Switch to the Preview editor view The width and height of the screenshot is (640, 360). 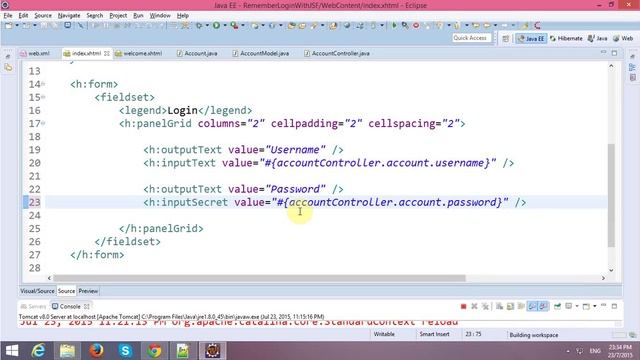pos(88,291)
